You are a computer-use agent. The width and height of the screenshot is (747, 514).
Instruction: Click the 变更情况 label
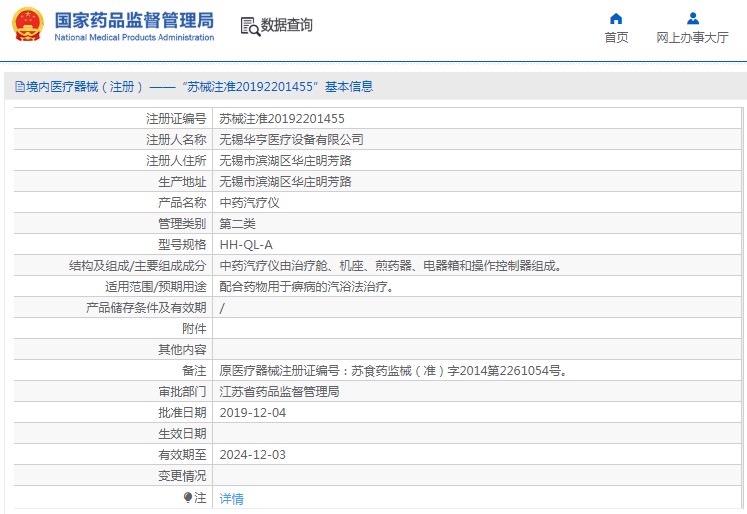[x=182, y=475]
